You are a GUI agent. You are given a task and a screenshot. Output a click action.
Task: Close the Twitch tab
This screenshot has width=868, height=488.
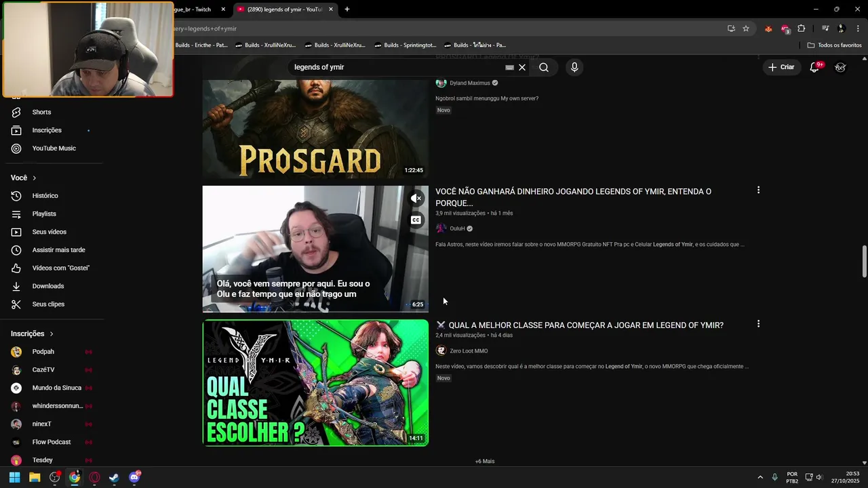pyautogui.click(x=223, y=9)
